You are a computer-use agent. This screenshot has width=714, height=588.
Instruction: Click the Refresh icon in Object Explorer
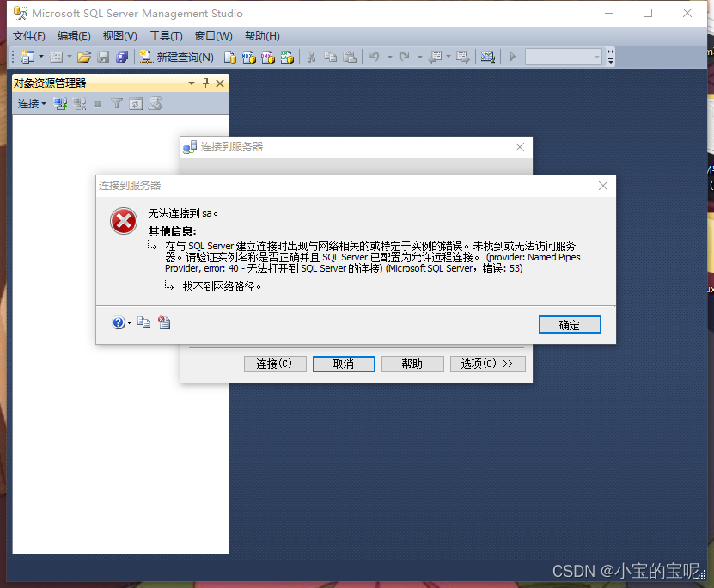[134, 103]
